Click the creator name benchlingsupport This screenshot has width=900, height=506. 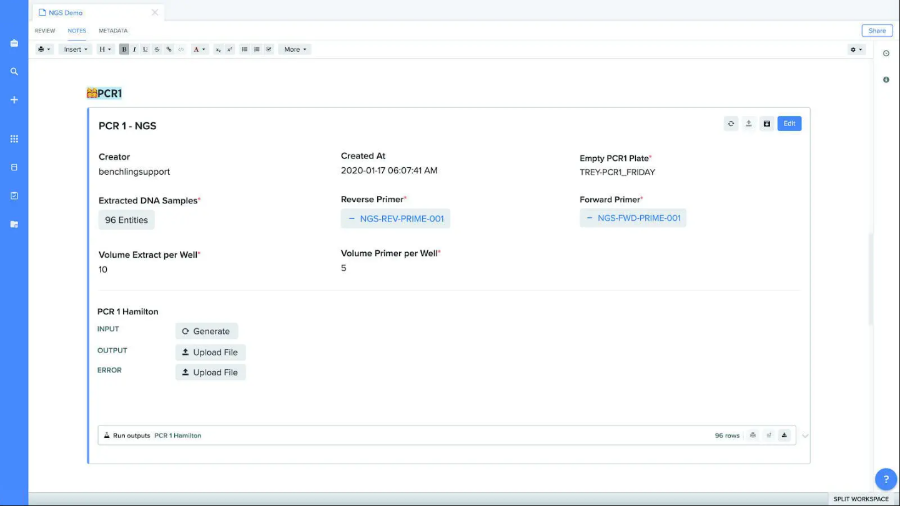(x=134, y=172)
